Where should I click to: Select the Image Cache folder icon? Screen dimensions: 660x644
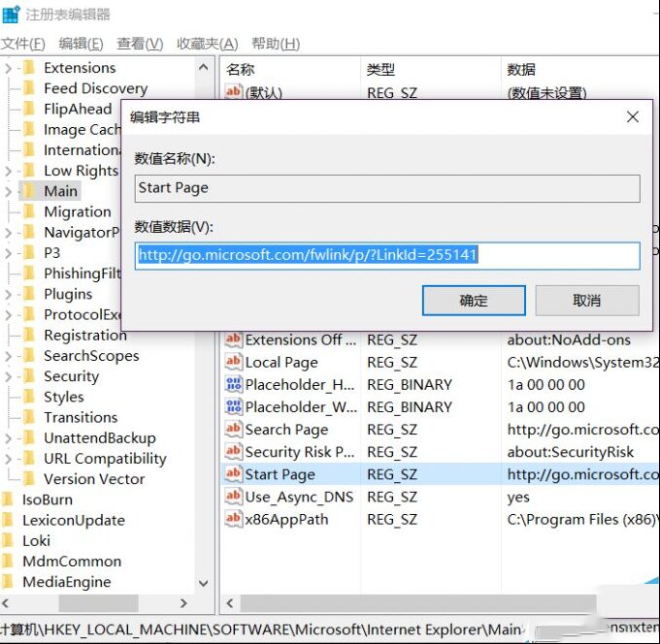point(29,130)
